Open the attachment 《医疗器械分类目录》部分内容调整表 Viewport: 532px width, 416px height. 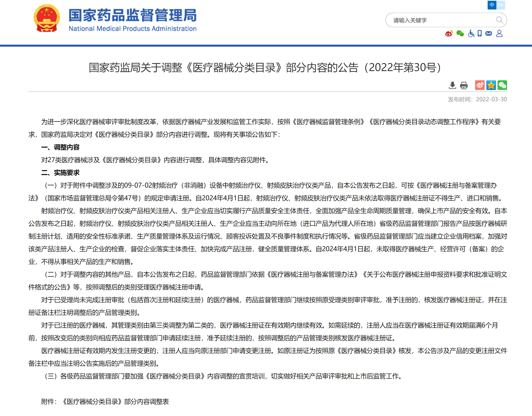pos(115,402)
